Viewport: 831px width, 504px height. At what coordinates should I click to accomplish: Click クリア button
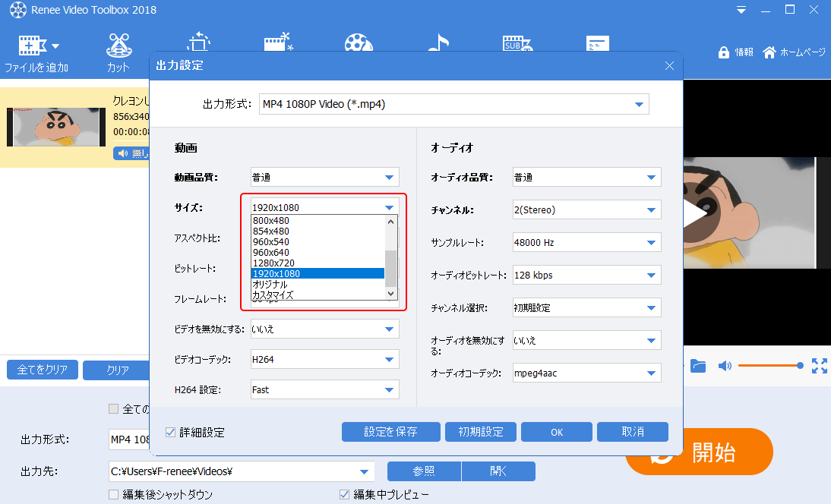click(x=118, y=370)
